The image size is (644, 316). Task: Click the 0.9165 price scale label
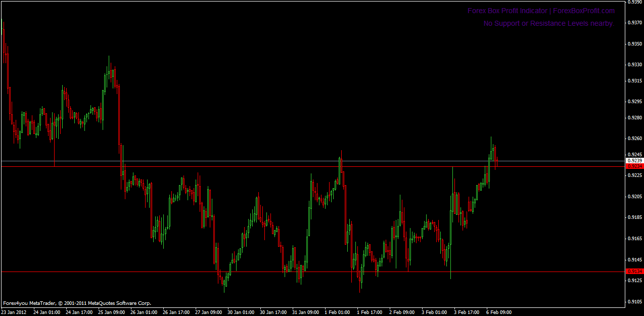[635, 238]
